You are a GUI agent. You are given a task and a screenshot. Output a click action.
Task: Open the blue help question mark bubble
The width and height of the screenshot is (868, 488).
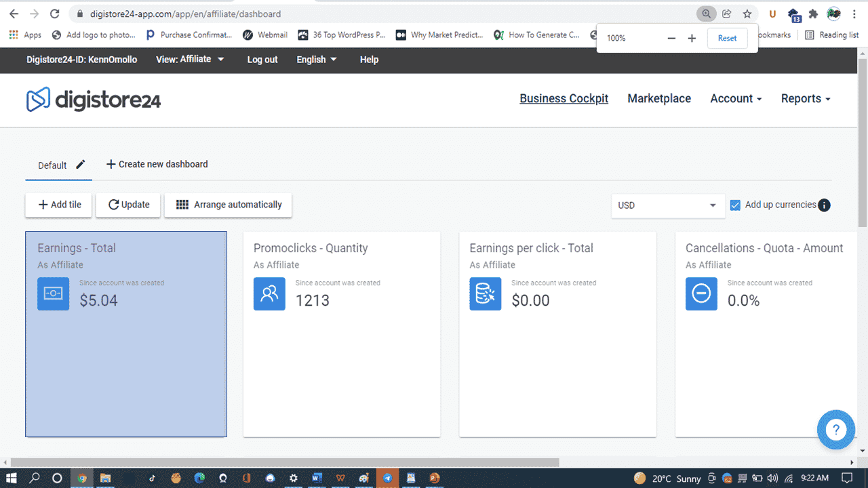coord(836,429)
